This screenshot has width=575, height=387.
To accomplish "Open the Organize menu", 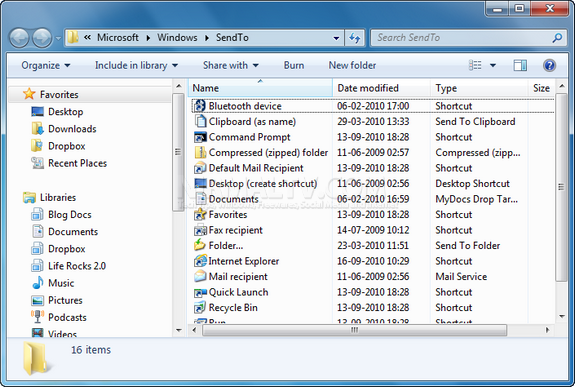I will point(45,65).
